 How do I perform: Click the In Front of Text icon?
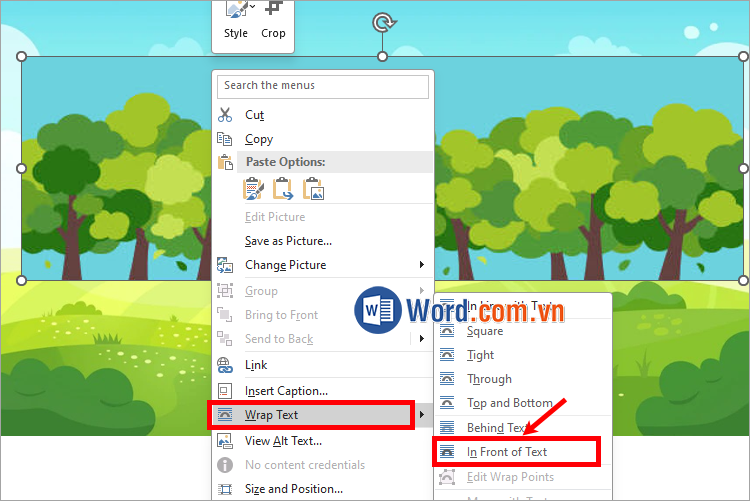tap(447, 452)
